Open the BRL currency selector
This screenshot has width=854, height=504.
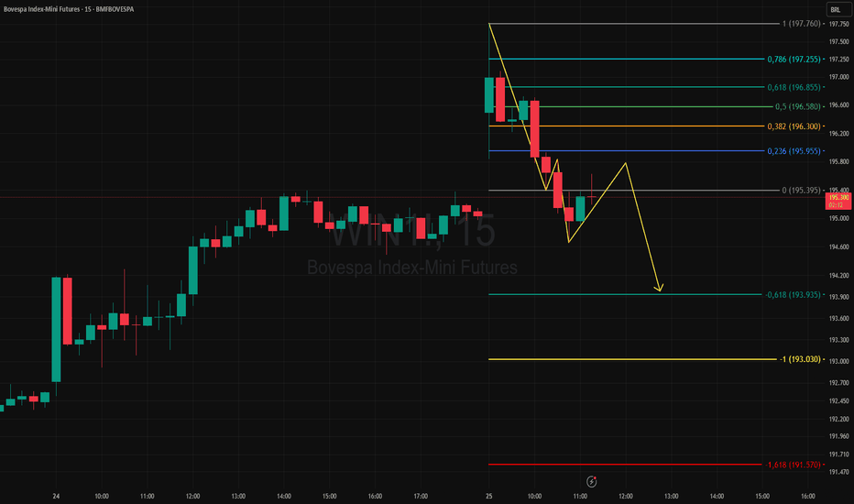(836, 10)
